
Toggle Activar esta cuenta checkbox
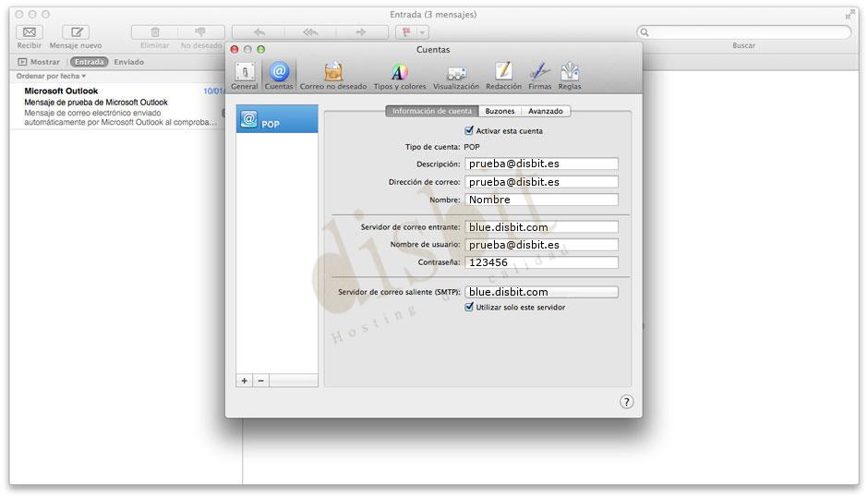point(469,131)
